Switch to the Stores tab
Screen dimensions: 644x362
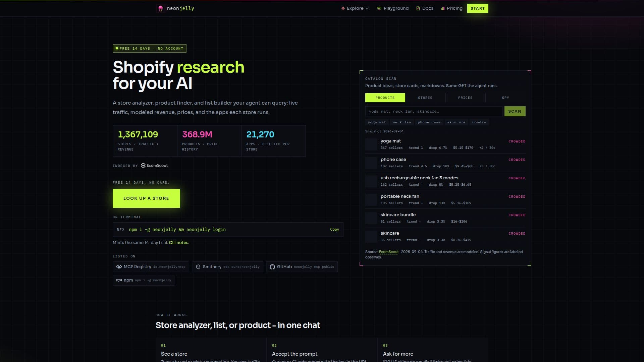(x=425, y=98)
